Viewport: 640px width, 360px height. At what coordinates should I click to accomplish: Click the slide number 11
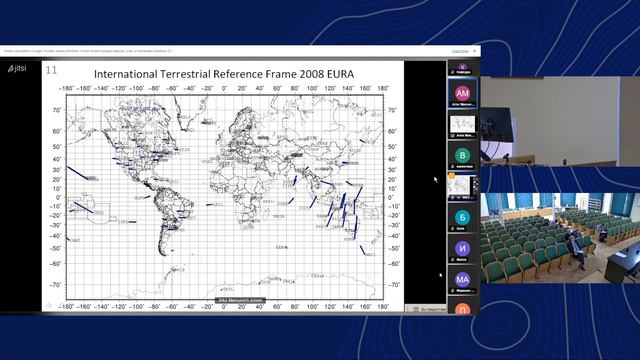coord(51,70)
